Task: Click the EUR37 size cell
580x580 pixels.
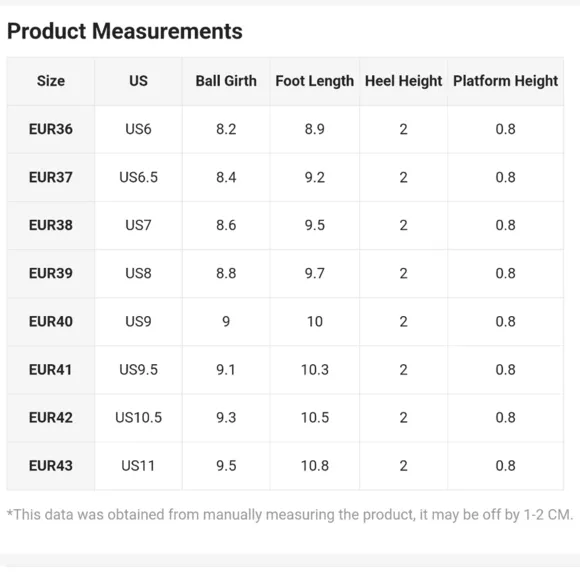Action: [x=51, y=178]
